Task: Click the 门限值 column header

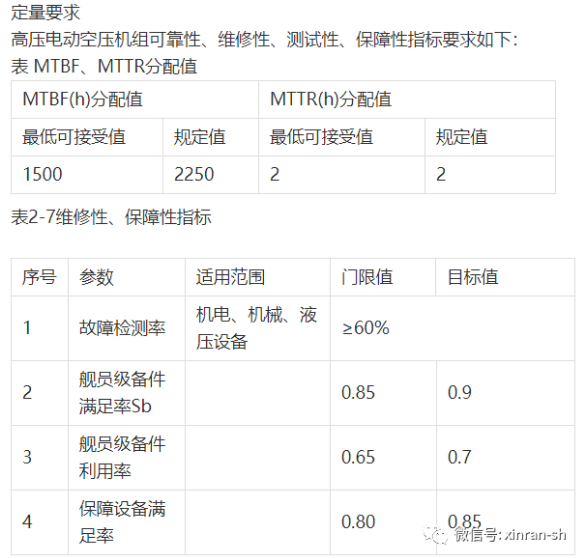Action: click(383, 277)
